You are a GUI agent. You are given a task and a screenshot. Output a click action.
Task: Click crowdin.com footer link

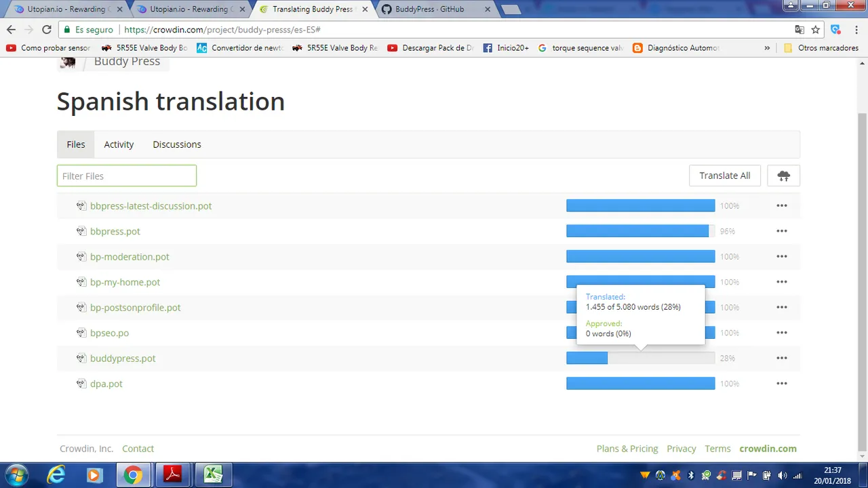[768, 449]
